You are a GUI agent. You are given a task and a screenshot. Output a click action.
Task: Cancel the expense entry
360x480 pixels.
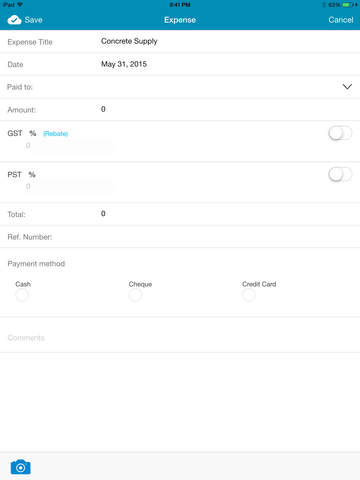341,20
